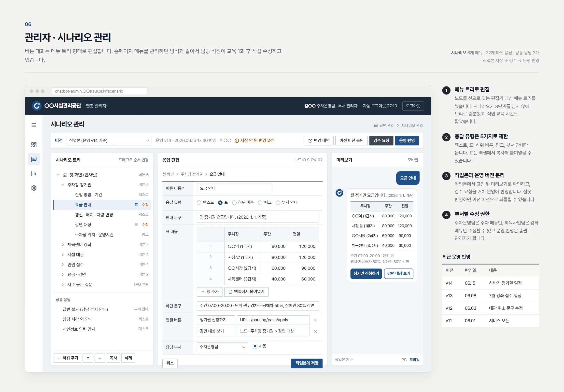The width and height of the screenshot is (564, 392).
Task: Click the bot avatar icon in the preview
Action: [339, 193]
